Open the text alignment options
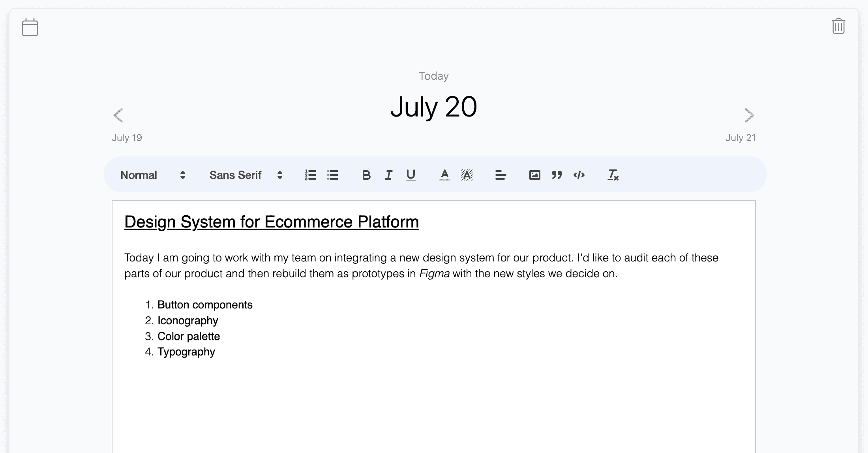The width and height of the screenshot is (868, 453). (x=500, y=175)
